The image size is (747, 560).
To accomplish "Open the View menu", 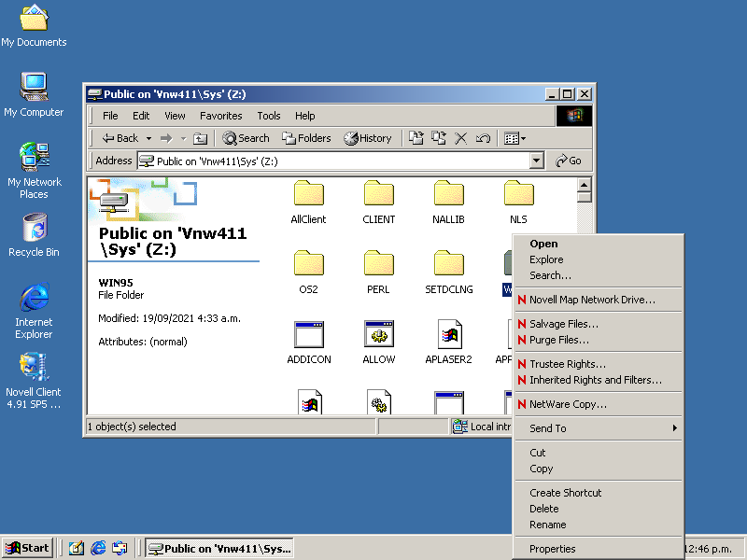I will tap(175, 116).
